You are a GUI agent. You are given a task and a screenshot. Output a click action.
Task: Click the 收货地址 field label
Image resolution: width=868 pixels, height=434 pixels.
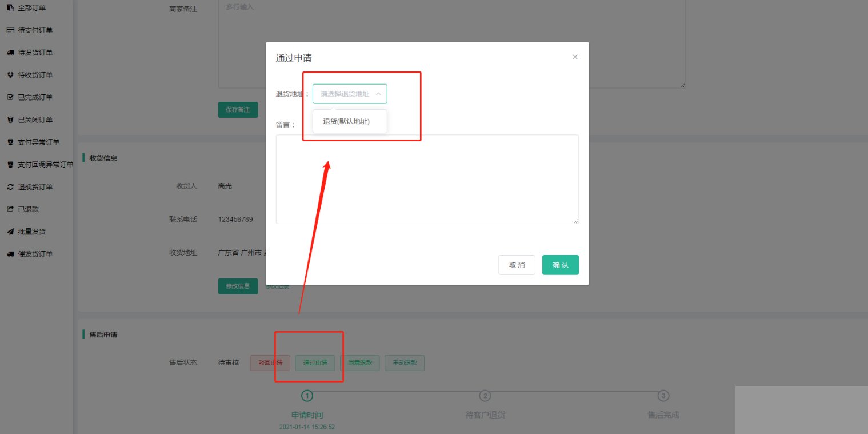183,253
